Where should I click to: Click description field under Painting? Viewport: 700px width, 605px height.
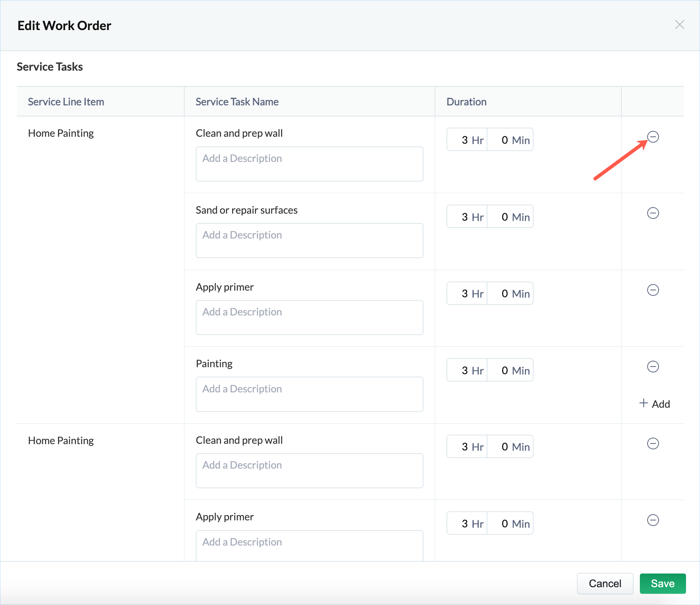(x=309, y=394)
